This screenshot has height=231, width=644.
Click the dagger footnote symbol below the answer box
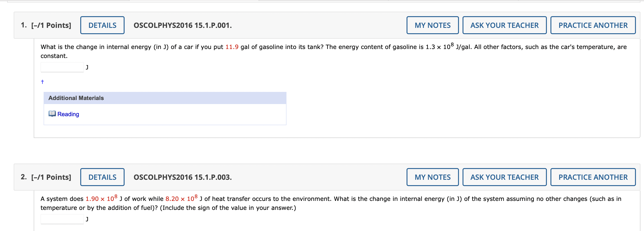pyautogui.click(x=42, y=81)
